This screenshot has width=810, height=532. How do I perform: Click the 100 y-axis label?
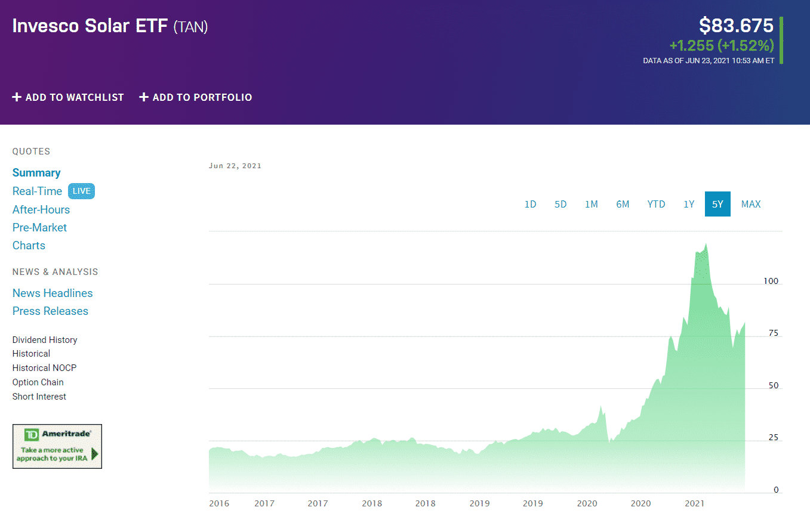[771, 281]
